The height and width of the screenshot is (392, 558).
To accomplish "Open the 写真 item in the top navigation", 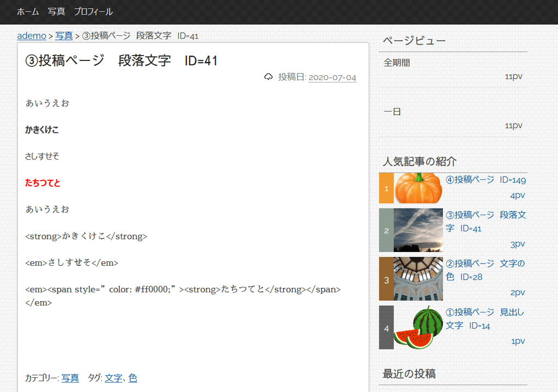I will tap(56, 11).
